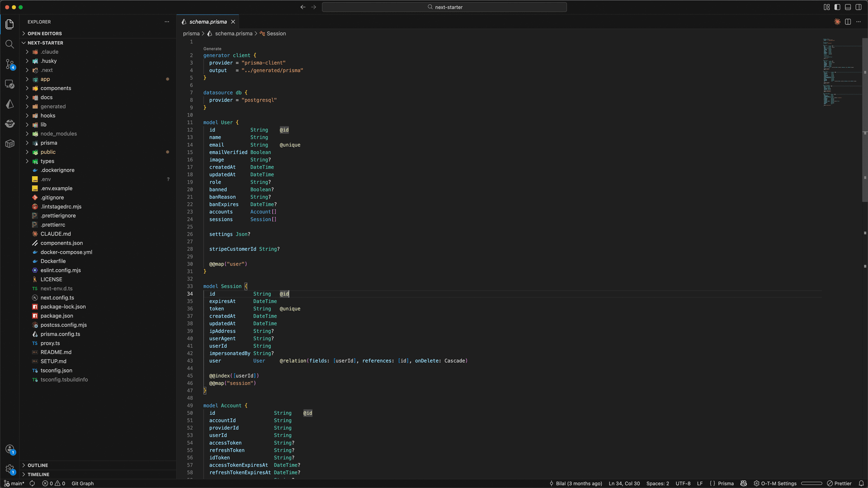Close the schema.prisma tab

tap(233, 22)
